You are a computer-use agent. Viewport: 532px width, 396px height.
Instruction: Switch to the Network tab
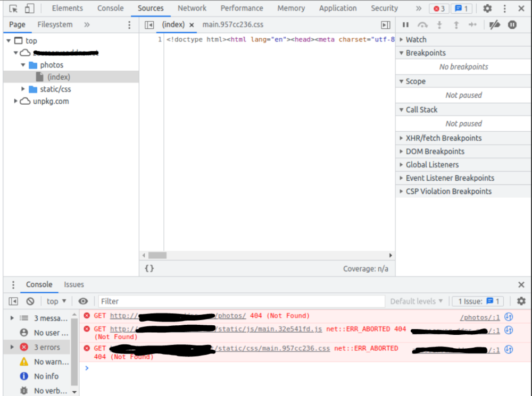coord(192,8)
